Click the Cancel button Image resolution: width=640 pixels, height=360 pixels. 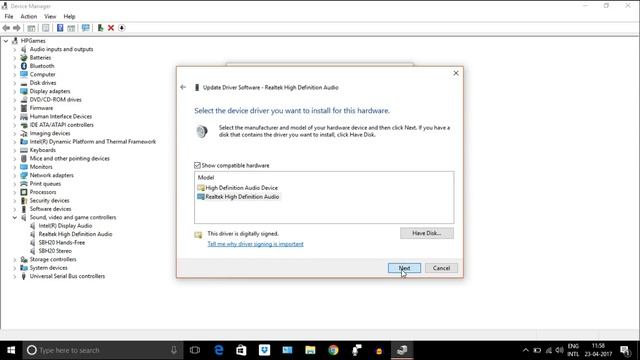pos(441,268)
